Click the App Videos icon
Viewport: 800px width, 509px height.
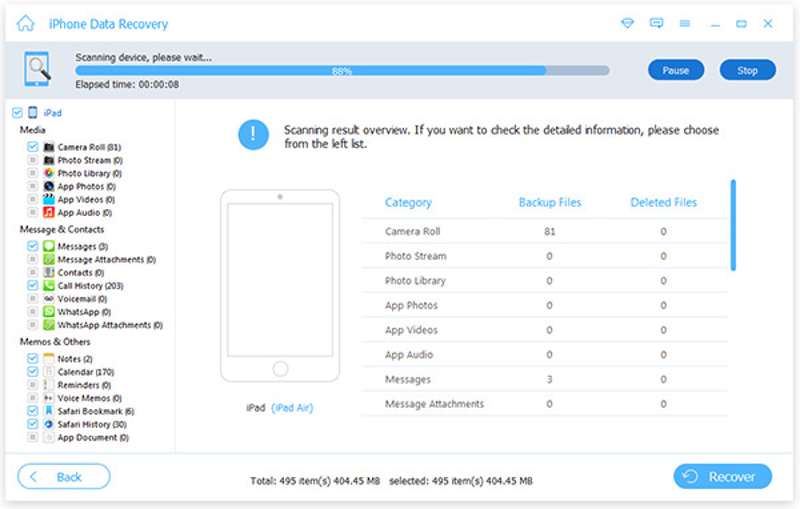pyautogui.click(x=48, y=199)
